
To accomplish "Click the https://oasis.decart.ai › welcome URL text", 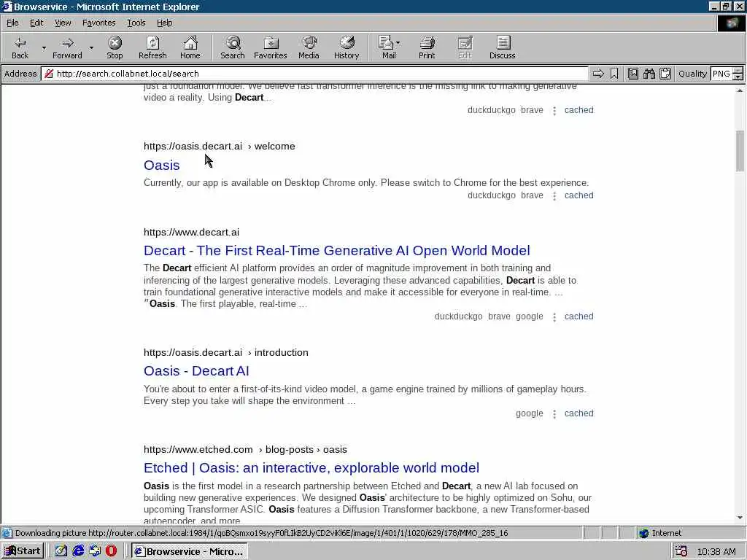I will tap(219, 146).
